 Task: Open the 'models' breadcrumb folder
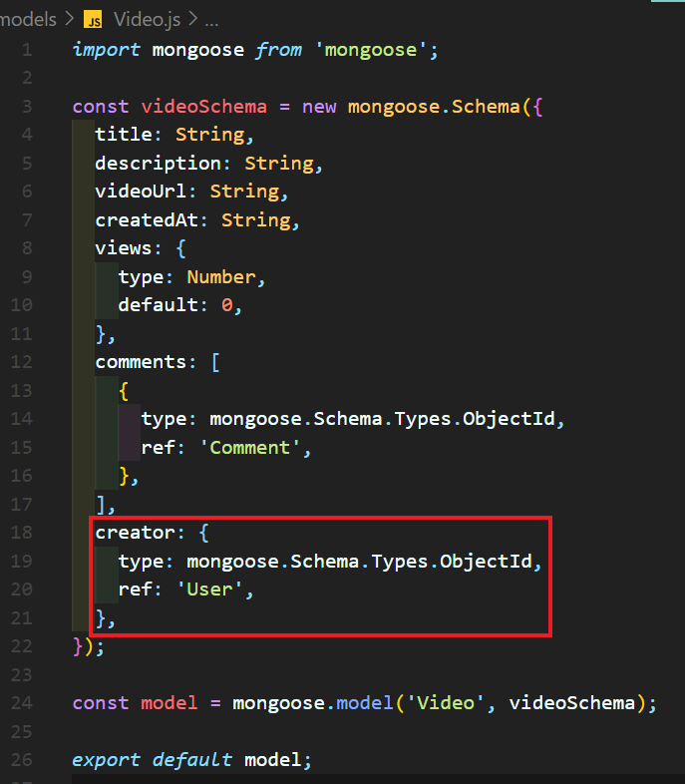[x=28, y=20]
